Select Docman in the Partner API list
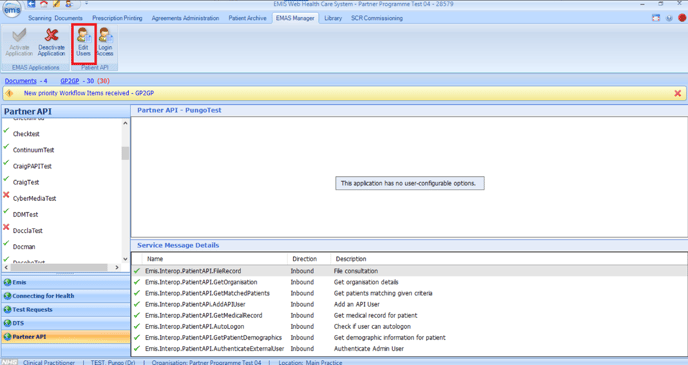 click(x=24, y=247)
